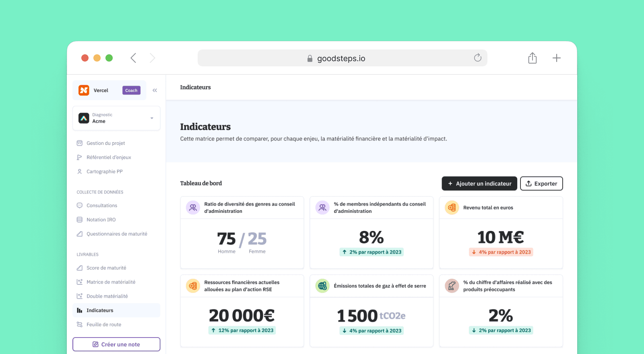Click the Vercel orange logo icon

click(x=84, y=90)
